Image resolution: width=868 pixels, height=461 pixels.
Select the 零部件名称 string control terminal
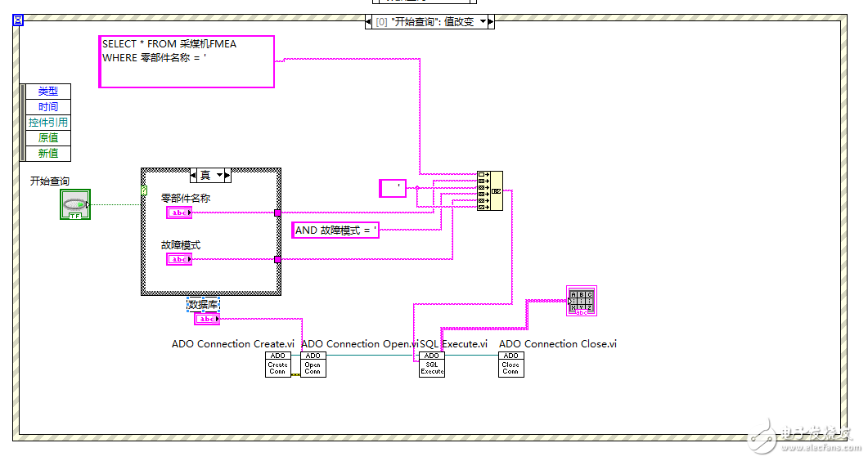[179, 213]
